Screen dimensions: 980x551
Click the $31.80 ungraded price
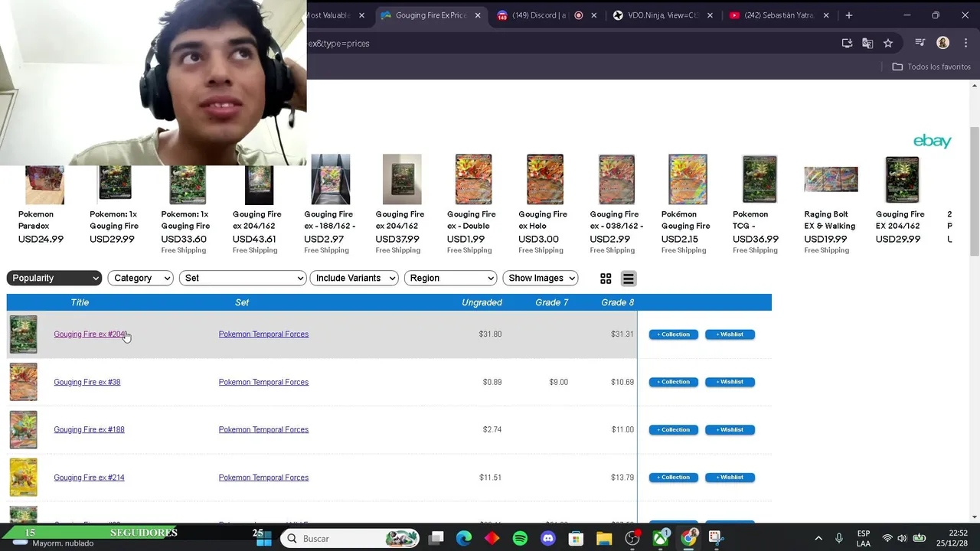[490, 334]
